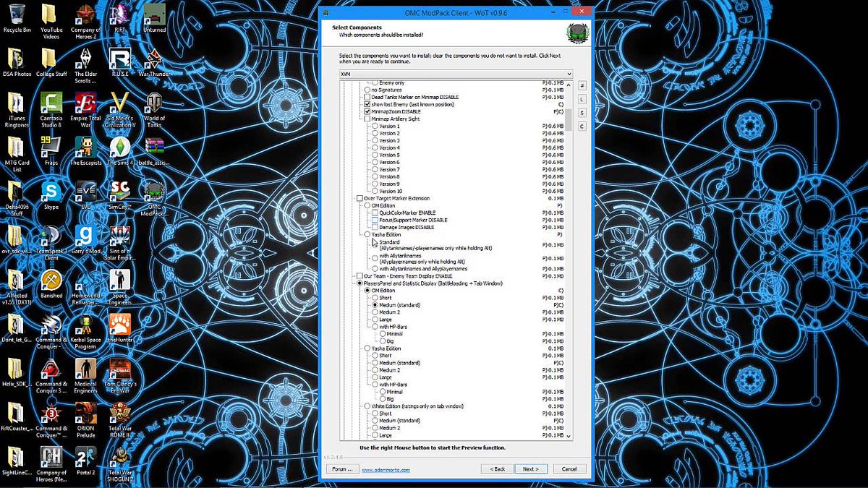
Task: Click the component list scrollbar up arrow
Action: tap(569, 85)
